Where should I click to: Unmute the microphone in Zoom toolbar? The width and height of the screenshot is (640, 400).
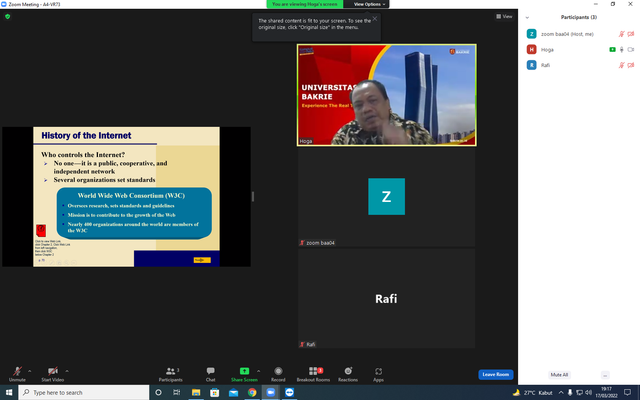[x=17, y=374]
